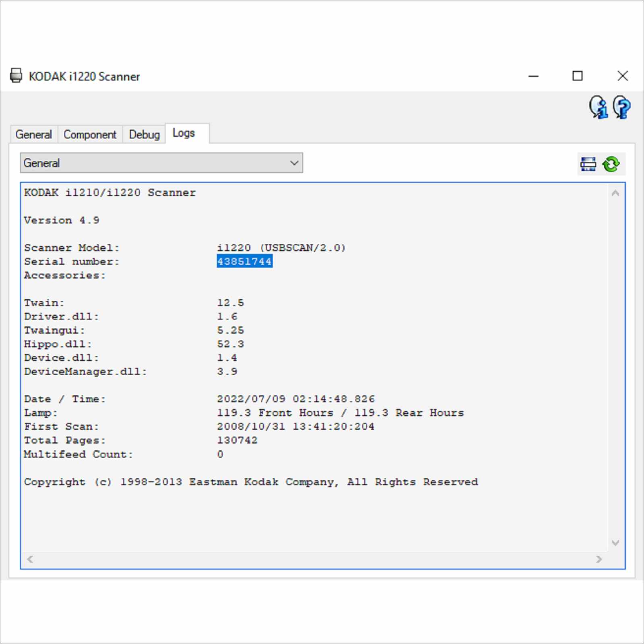Click the scroll up arrow in log
The image size is (644, 644).
click(x=615, y=194)
